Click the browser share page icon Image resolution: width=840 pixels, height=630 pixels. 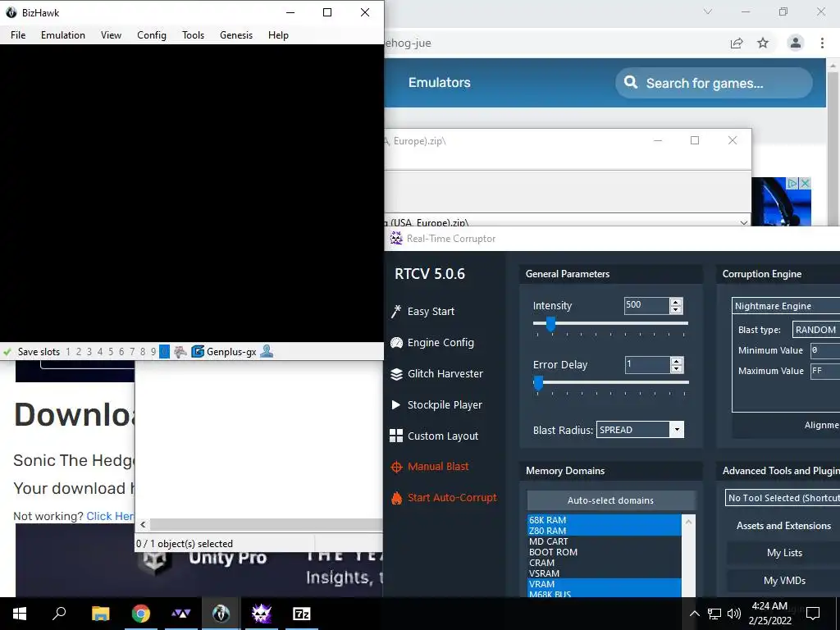(737, 43)
